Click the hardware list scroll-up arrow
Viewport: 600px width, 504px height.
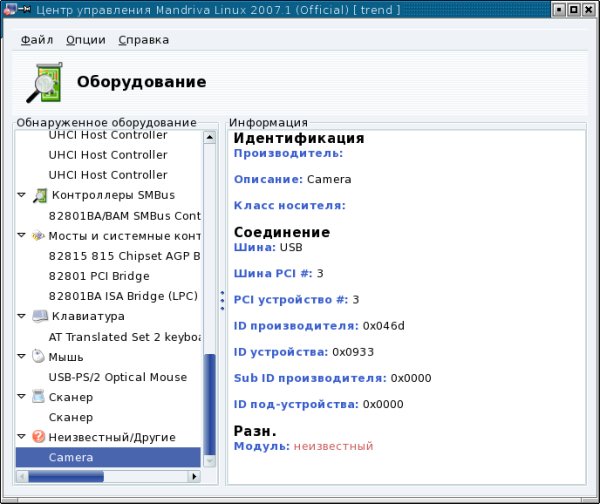point(209,137)
